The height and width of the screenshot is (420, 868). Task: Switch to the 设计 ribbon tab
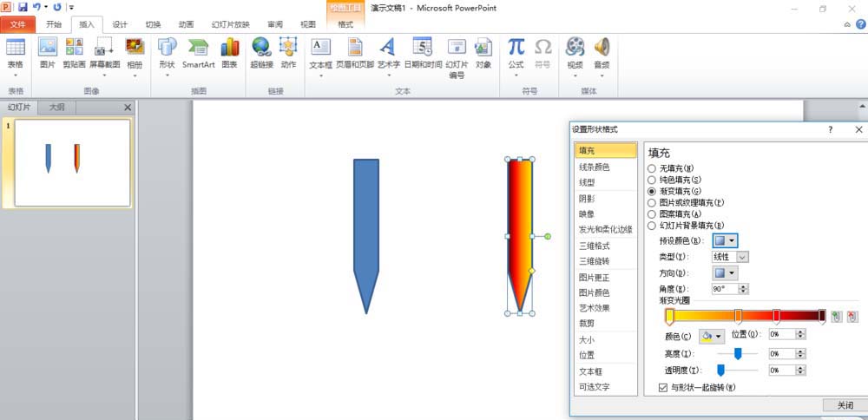[120, 24]
